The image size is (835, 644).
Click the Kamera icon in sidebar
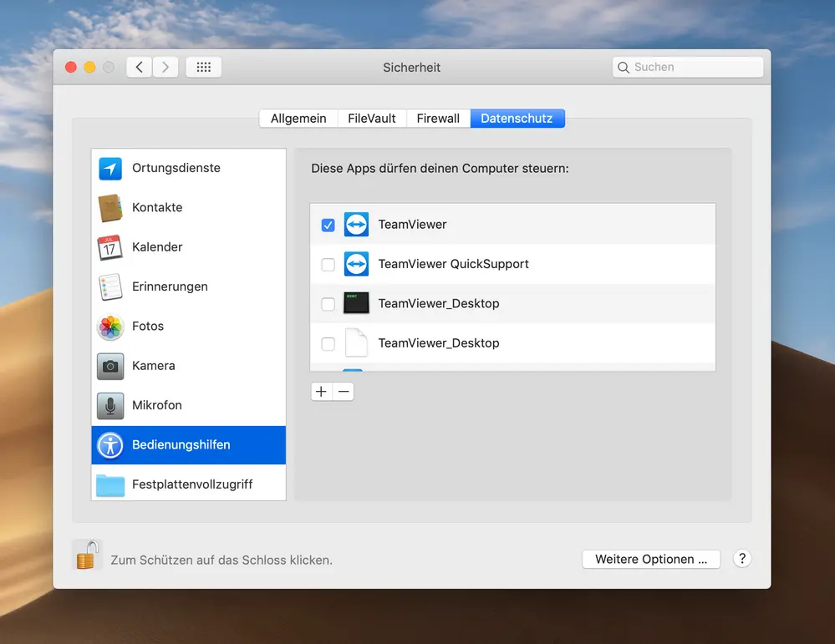[x=110, y=366]
